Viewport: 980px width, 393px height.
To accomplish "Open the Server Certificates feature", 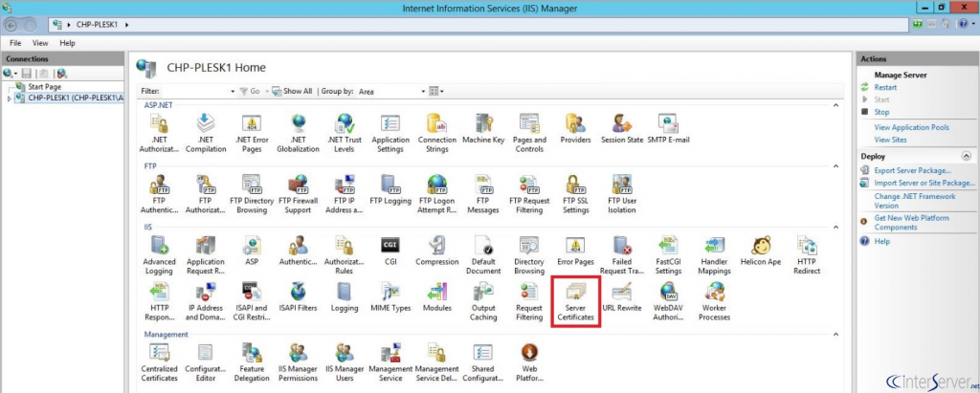I will tap(575, 302).
